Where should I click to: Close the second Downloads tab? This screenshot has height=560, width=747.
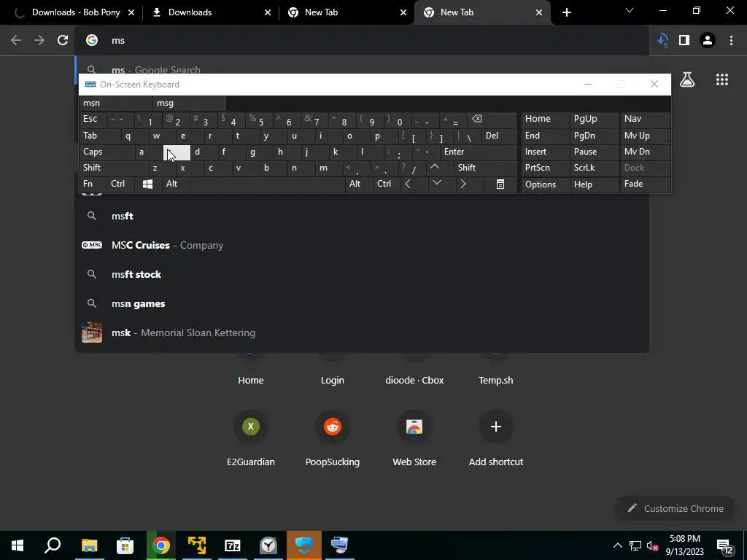pos(267,12)
